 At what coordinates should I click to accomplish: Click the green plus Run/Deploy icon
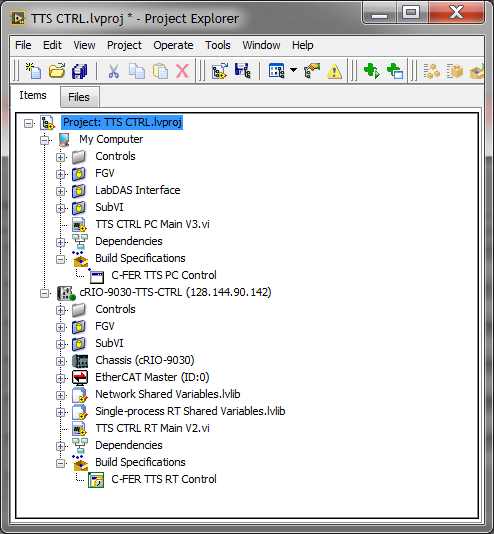[x=372, y=71]
